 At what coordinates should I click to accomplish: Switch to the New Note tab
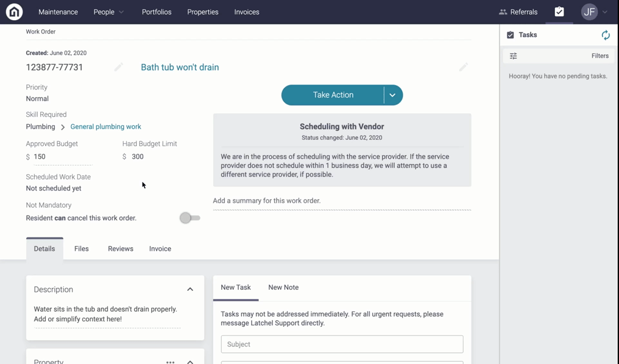click(x=283, y=287)
